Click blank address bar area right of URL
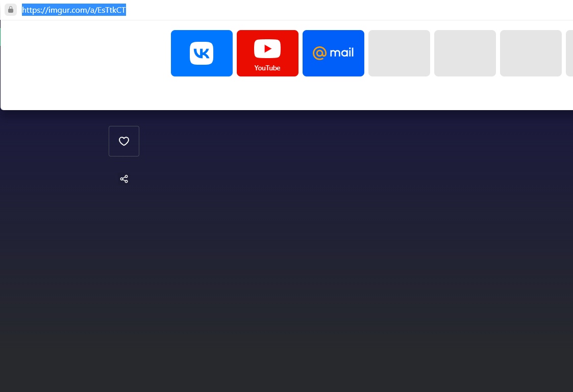This screenshot has width=573, height=392. (332, 10)
